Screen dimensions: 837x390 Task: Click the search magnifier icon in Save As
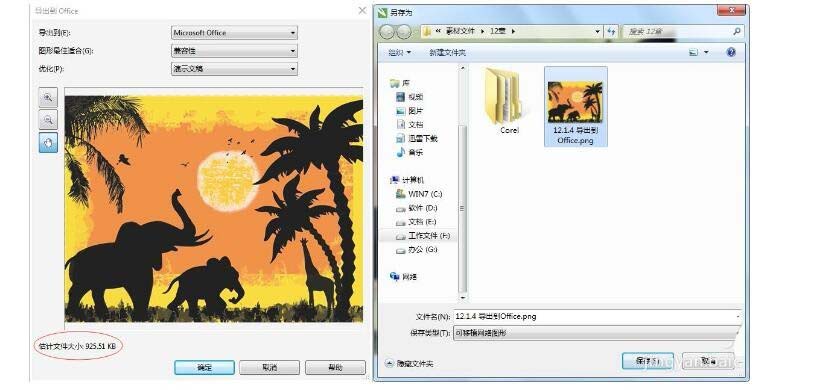point(737,31)
